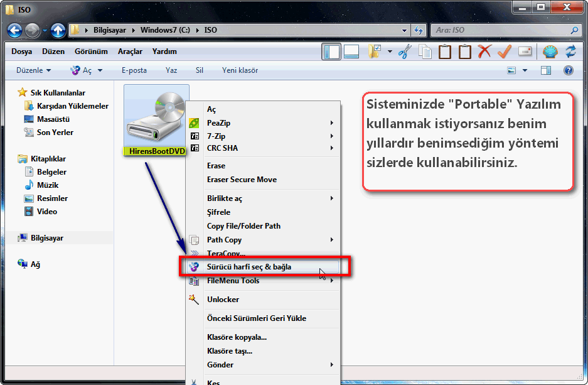Select Bilgisayar in the navigation pane
This screenshot has height=385, width=588.
47,238
